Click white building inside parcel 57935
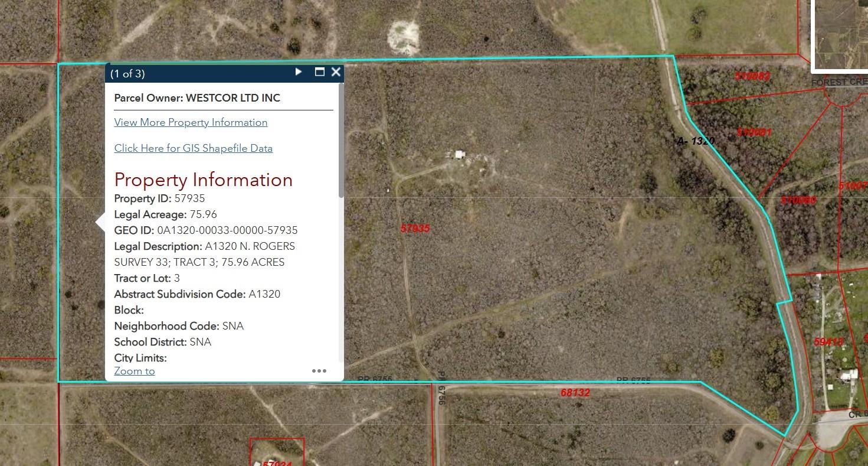Viewport: 868px width, 466px height. 460,155
